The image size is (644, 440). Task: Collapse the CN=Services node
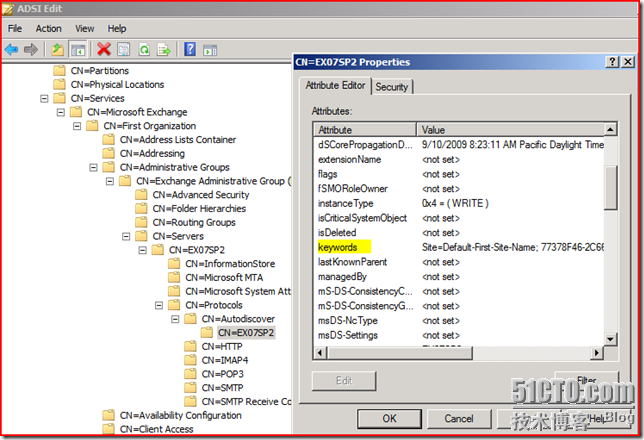pyautogui.click(x=44, y=99)
